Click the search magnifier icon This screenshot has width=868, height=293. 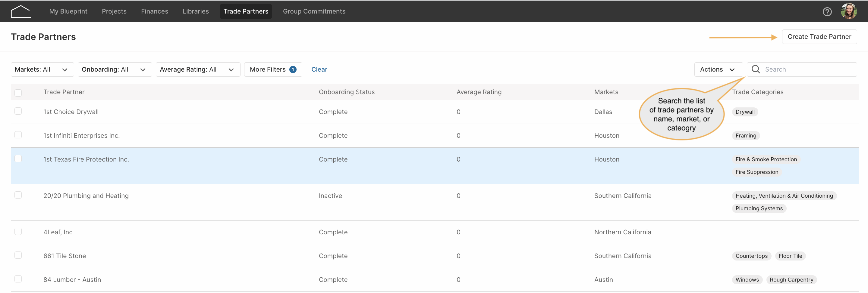tap(756, 69)
